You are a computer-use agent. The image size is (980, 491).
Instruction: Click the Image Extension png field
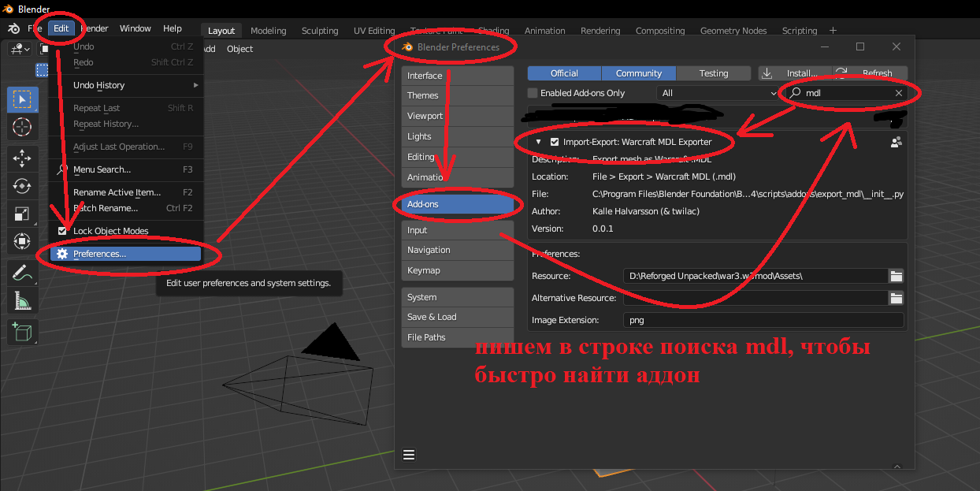[763, 320]
